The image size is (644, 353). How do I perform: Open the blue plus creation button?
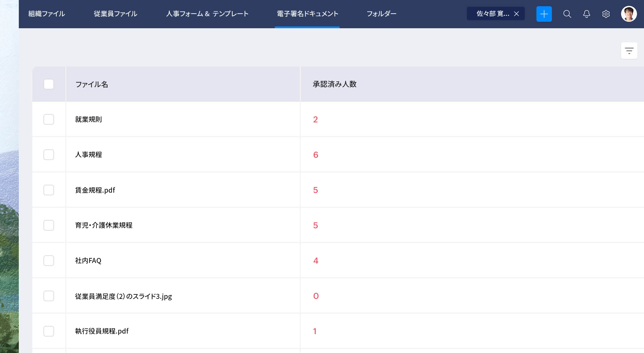point(544,14)
